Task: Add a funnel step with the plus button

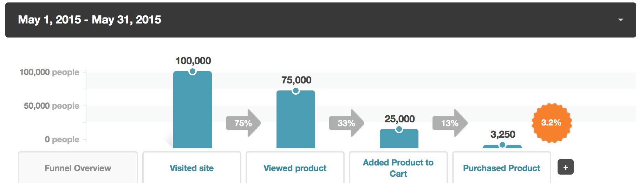Action: 566,167
